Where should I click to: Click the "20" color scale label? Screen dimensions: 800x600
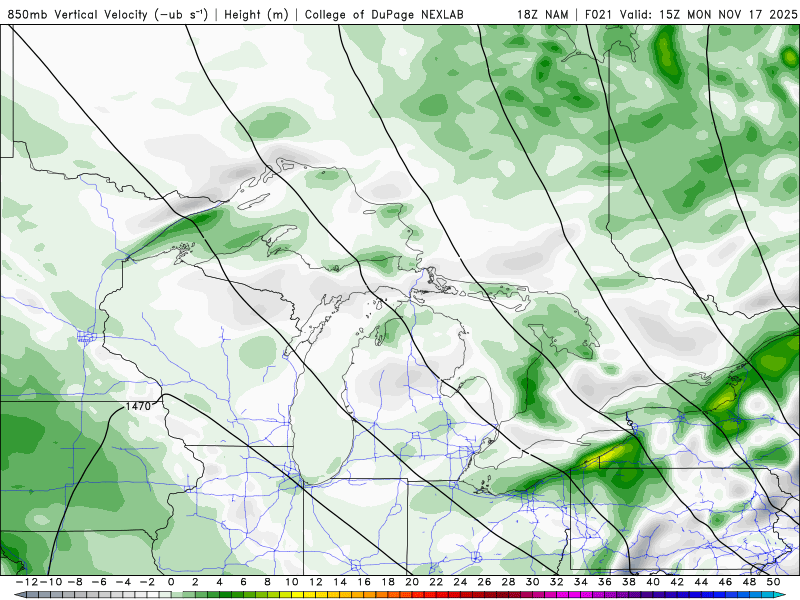click(412, 582)
